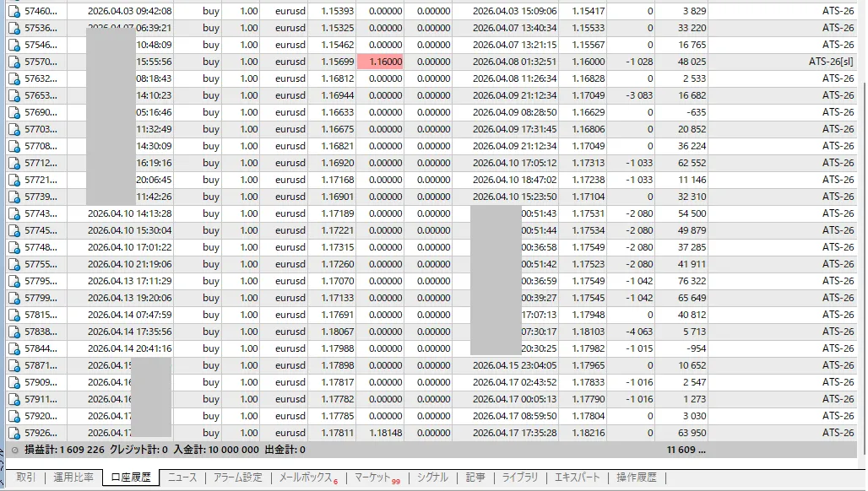The height and width of the screenshot is (491, 868).
Task: Open the ニュース tab
Action: [x=182, y=478]
